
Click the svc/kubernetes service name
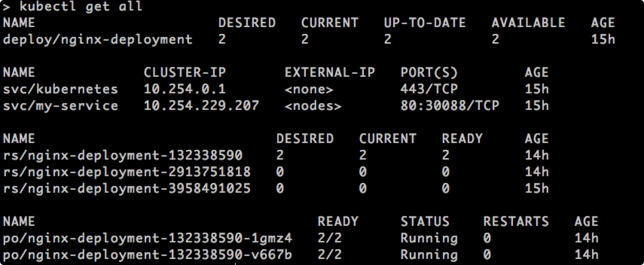60,89
